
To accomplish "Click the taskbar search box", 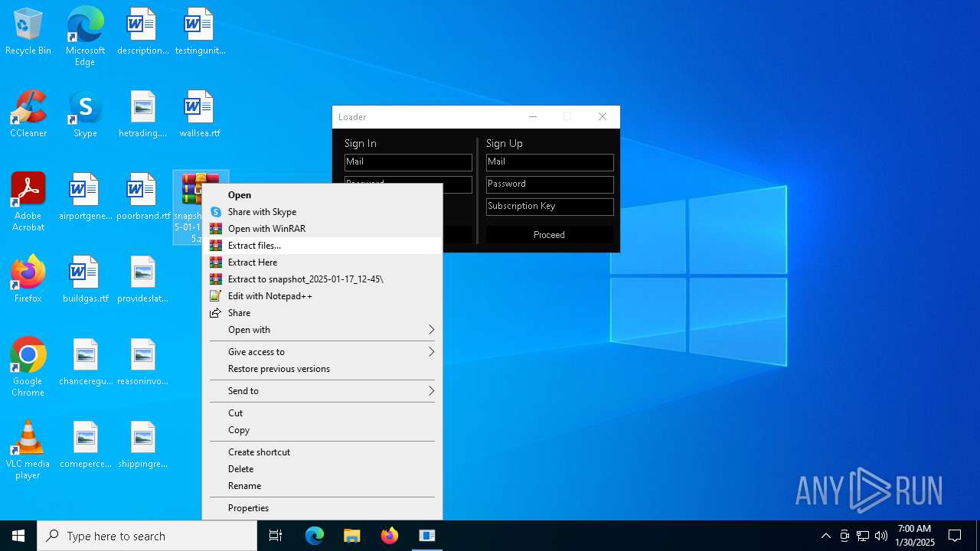I will point(147,536).
